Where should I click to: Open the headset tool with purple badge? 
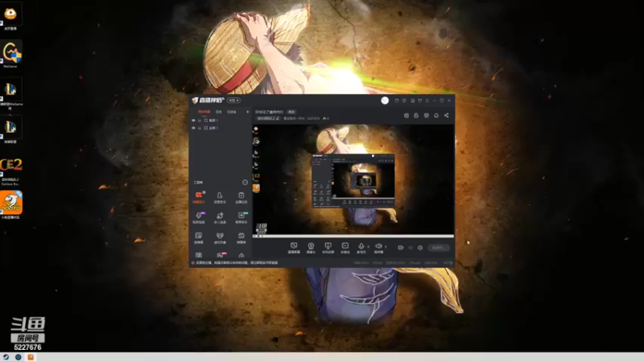click(198, 217)
